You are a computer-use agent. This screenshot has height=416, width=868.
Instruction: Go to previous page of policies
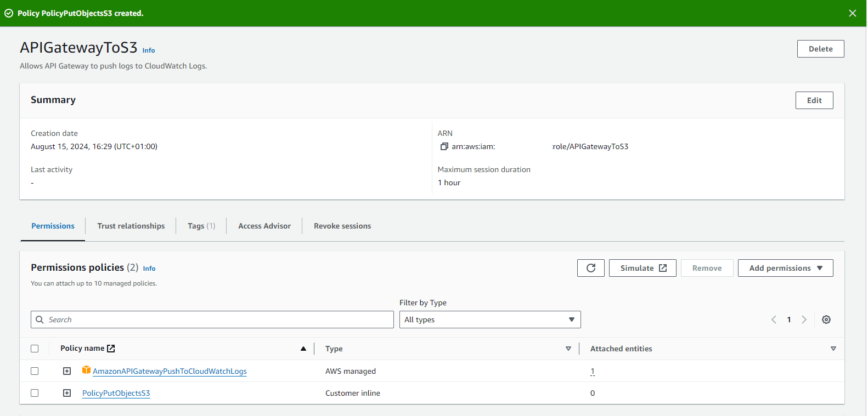click(774, 320)
